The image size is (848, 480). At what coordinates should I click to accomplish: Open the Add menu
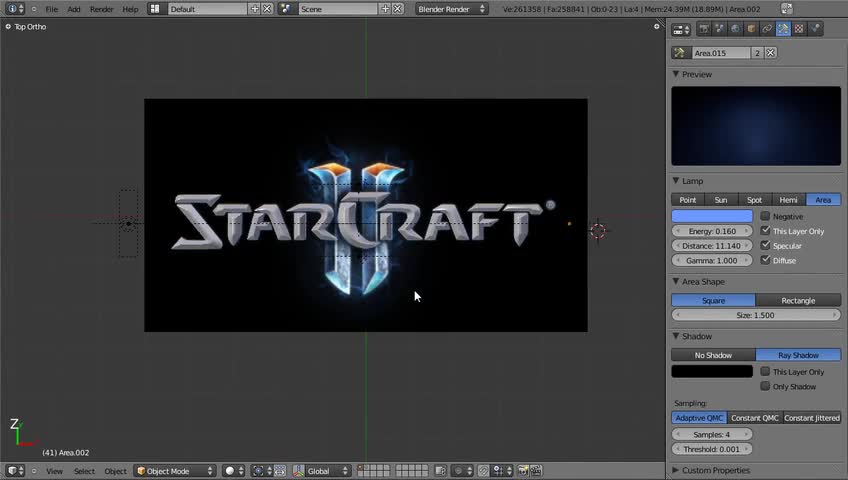click(x=74, y=9)
